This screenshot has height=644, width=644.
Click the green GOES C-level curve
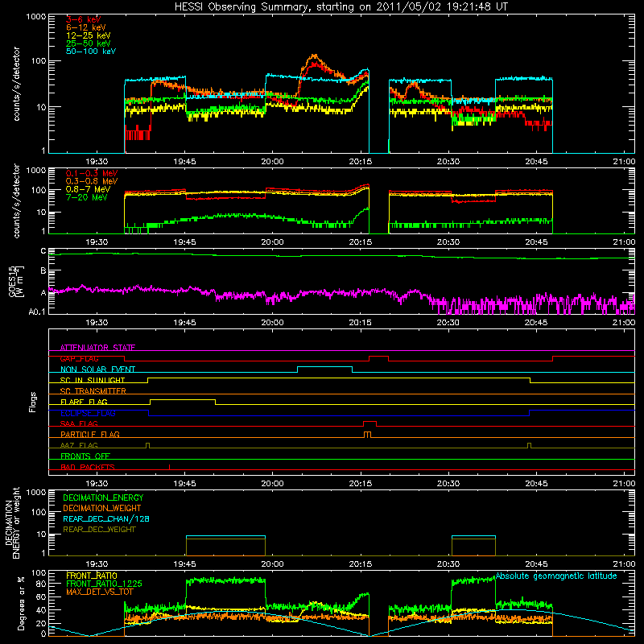(x=341, y=256)
